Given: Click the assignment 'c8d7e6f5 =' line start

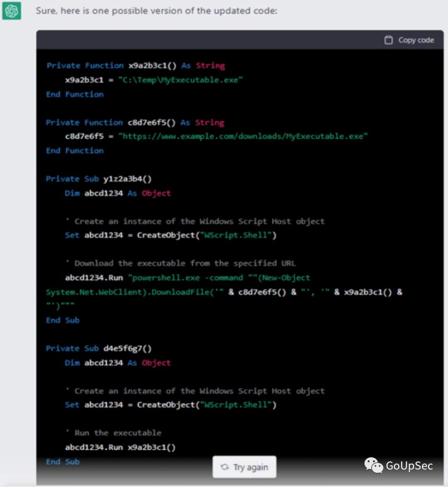Looking at the screenshot, I should click(x=89, y=136).
